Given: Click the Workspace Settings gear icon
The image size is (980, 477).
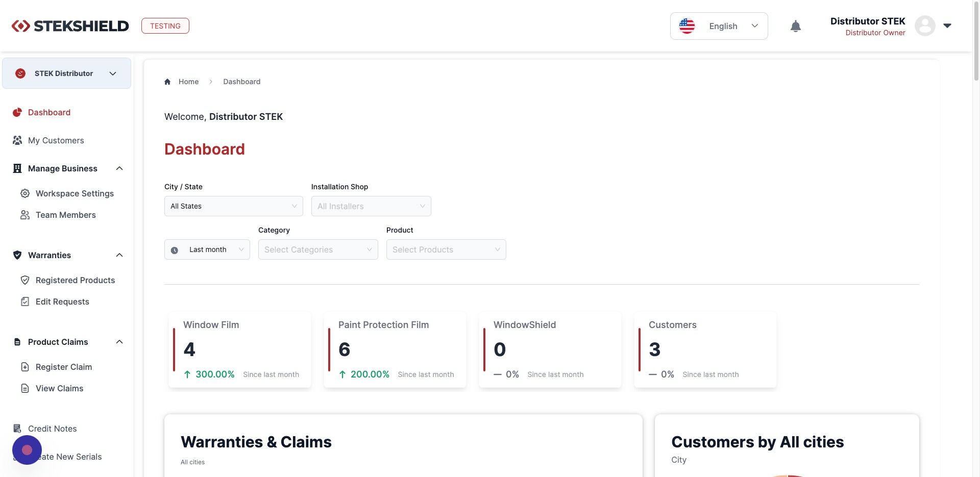Looking at the screenshot, I should (25, 193).
